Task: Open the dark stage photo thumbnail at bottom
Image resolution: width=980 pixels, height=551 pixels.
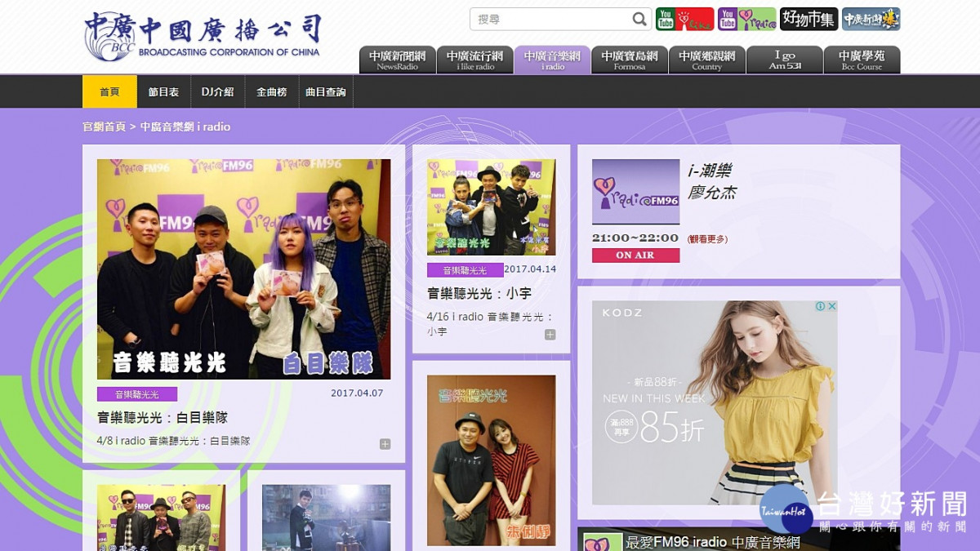Action: [x=326, y=518]
